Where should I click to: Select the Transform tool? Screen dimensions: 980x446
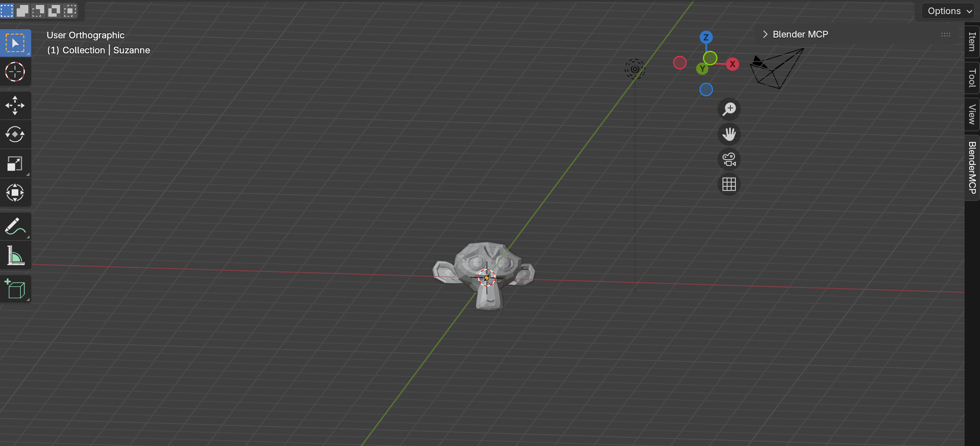[15, 193]
